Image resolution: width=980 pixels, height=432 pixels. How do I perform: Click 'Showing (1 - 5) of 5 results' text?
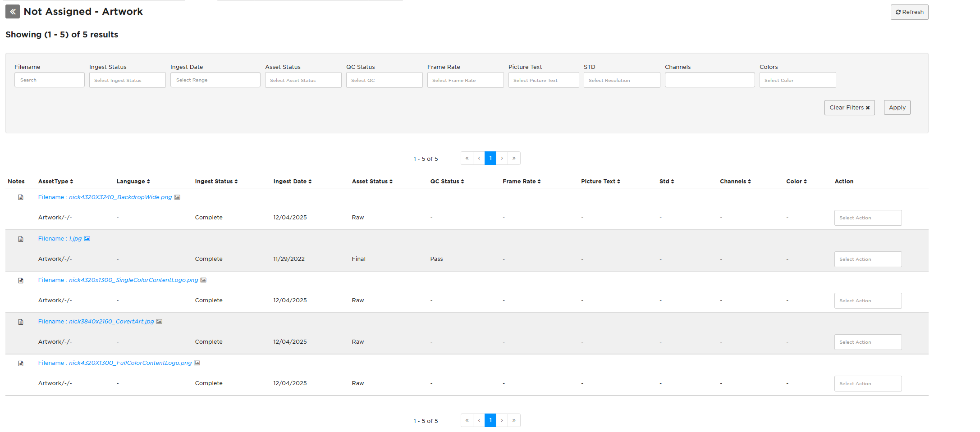coord(62,35)
